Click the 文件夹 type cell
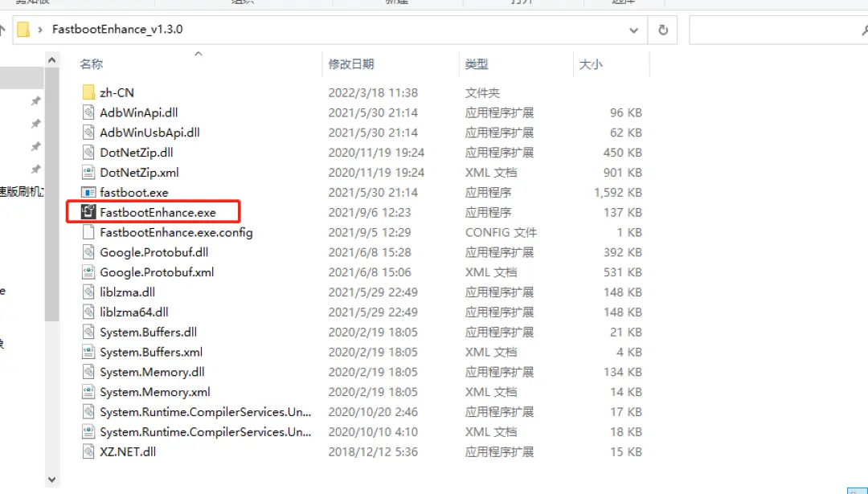 (482, 92)
